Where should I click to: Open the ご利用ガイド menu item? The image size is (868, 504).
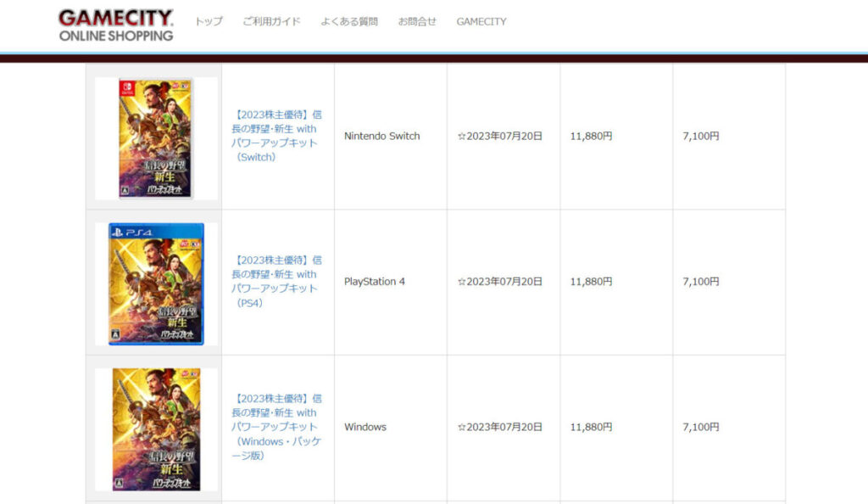click(x=271, y=21)
